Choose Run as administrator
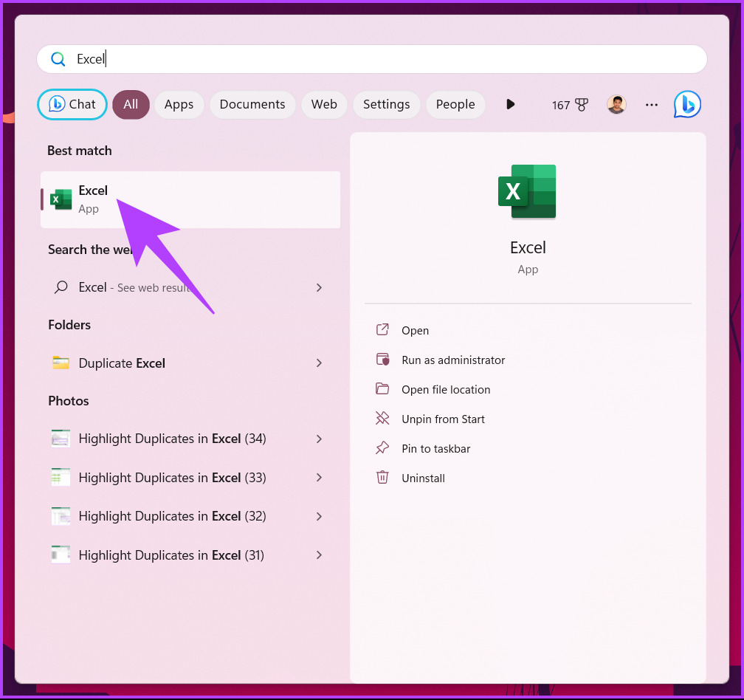Screen dimensions: 744x700 click(x=453, y=360)
